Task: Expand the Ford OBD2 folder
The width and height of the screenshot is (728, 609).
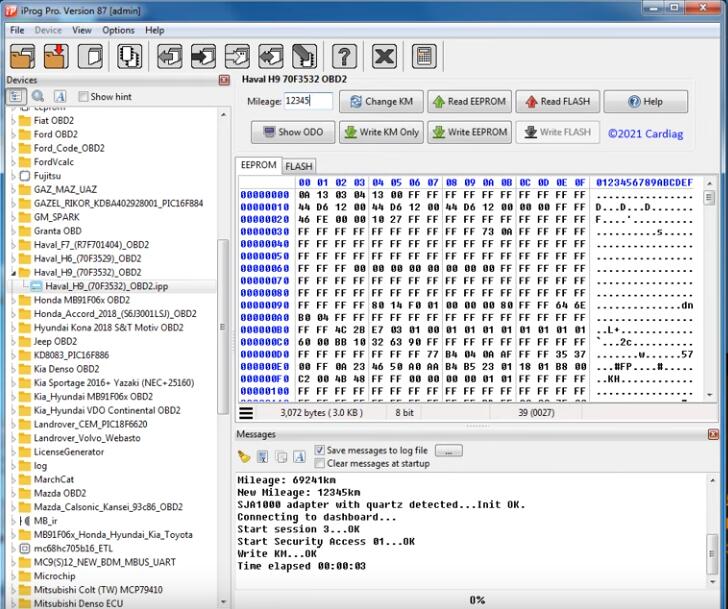Action: (13, 135)
